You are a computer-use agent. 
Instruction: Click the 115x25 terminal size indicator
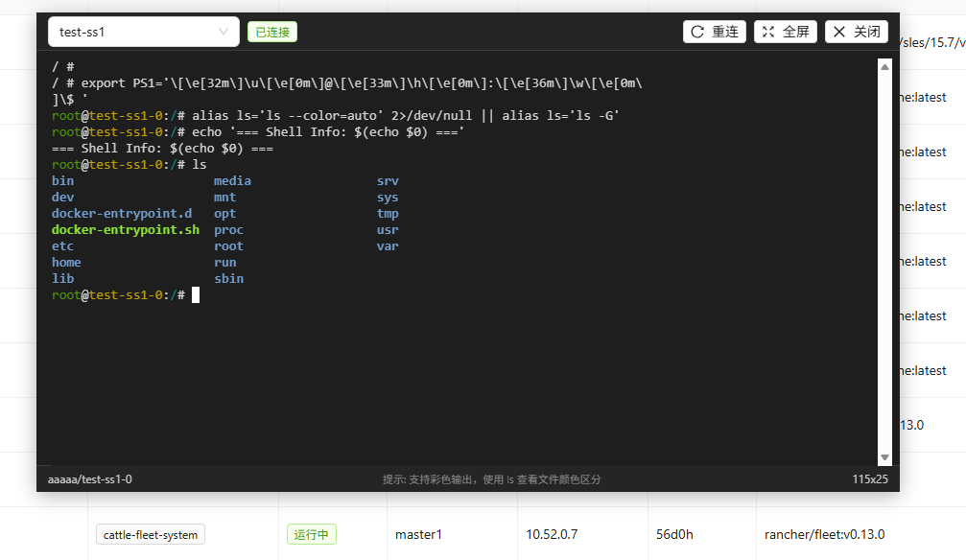869,478
